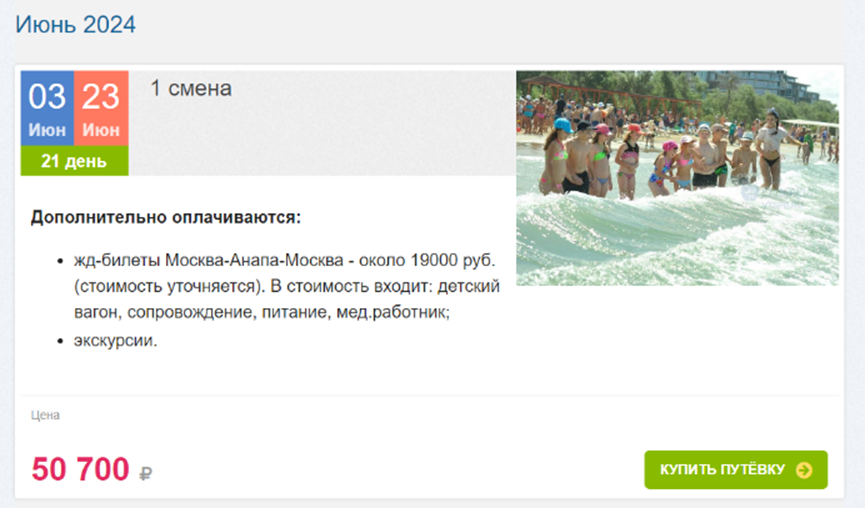The height and width of the screenshot is (508, 865).
Task: Click the green 21 день duration badge
Action: (x=74, y=161)
